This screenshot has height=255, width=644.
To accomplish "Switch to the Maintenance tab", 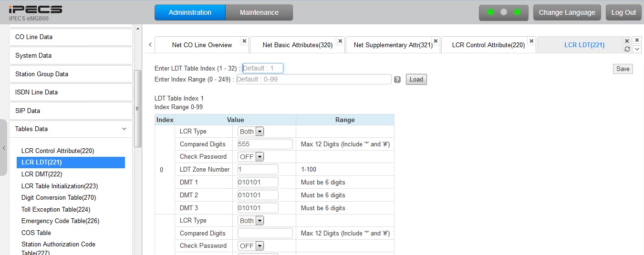I will [259, 12].
